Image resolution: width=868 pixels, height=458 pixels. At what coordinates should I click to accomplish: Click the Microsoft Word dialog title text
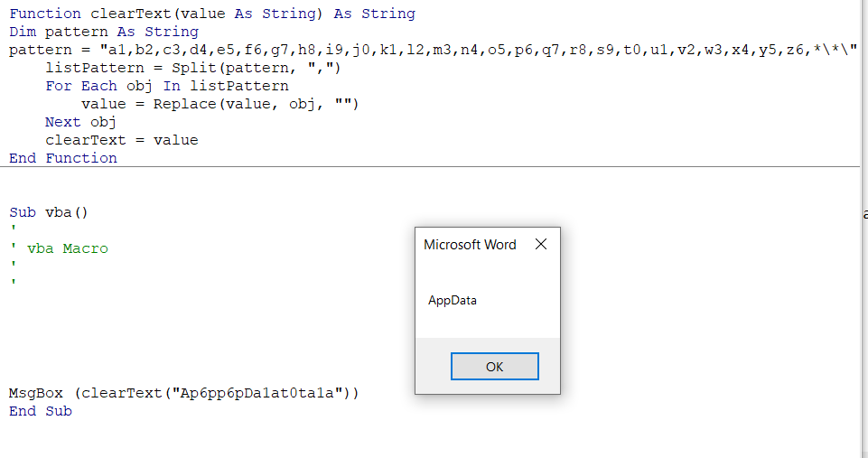[x=470, y=245]
